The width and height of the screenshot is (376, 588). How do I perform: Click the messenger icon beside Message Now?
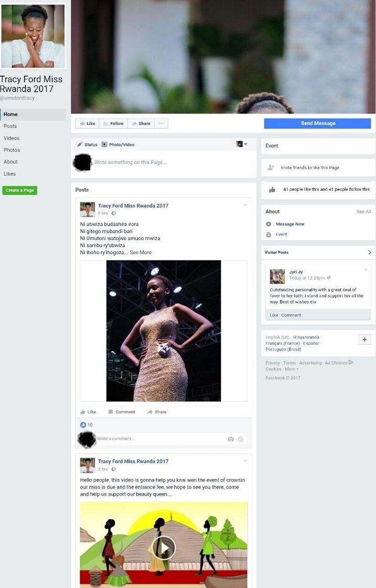point(268,224)
